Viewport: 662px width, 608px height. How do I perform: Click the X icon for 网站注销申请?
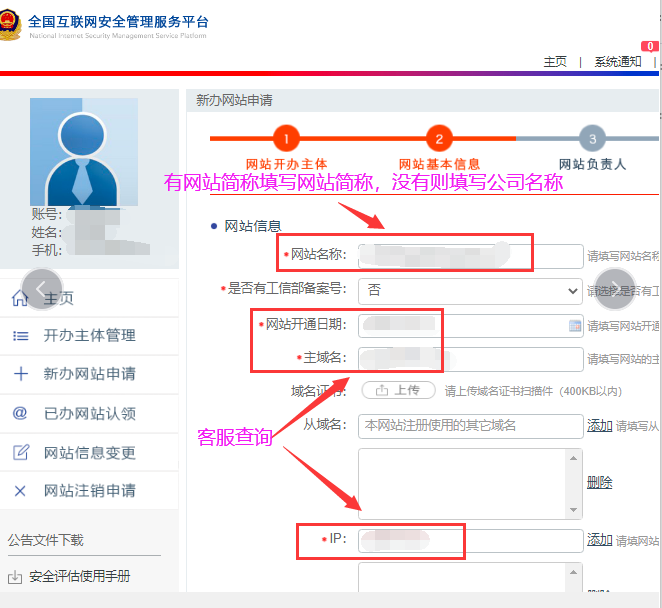click(x=20, y=491)
